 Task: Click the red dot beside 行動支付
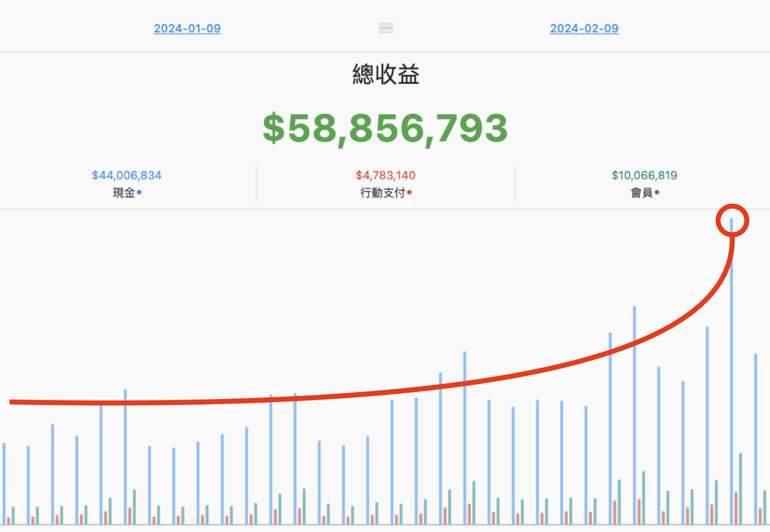click(x=410, y=192)
